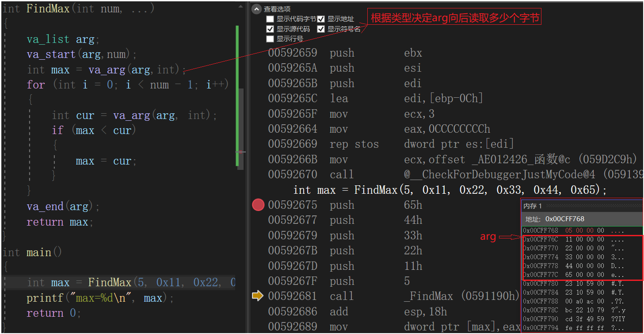The height and width of the screenshot is (334, 644).
Task: Click the 'if (max < cur)' line
Action: [94, 131]
